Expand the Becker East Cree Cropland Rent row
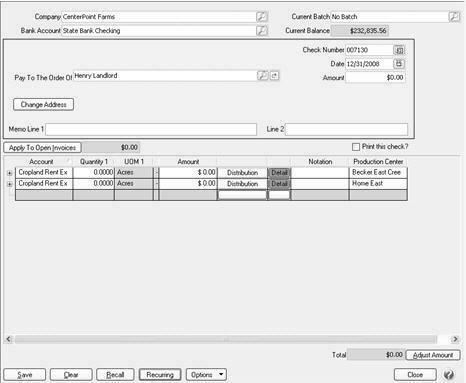Viewport: 466px width, 383px height. coord(9,173)
